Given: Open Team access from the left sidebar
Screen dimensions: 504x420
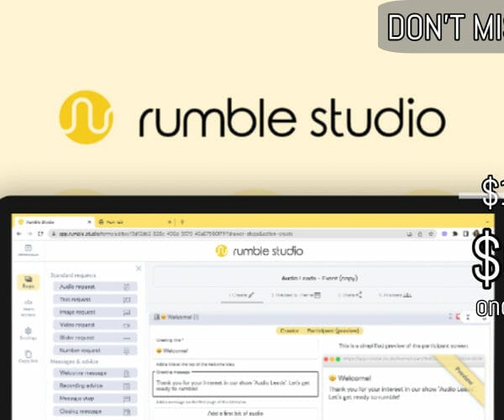Looking at the screenshot, I should tap(28, 307).
